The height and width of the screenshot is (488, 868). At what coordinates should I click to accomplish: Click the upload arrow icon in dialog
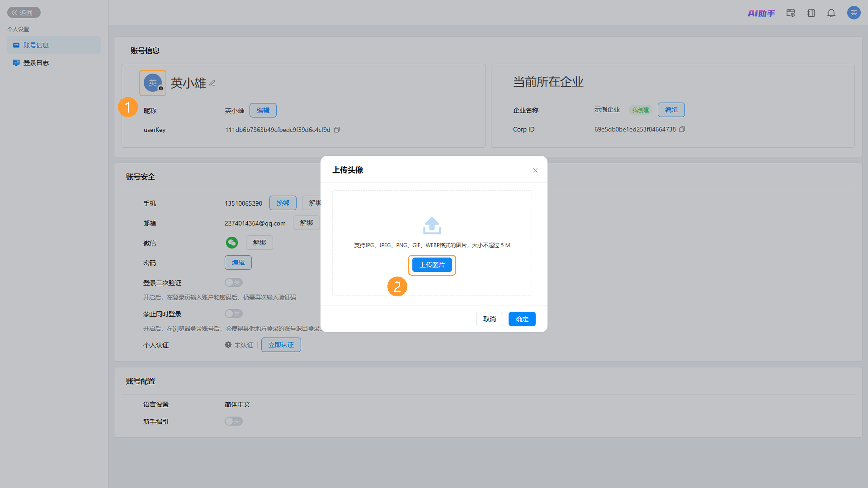click(432, 226)
